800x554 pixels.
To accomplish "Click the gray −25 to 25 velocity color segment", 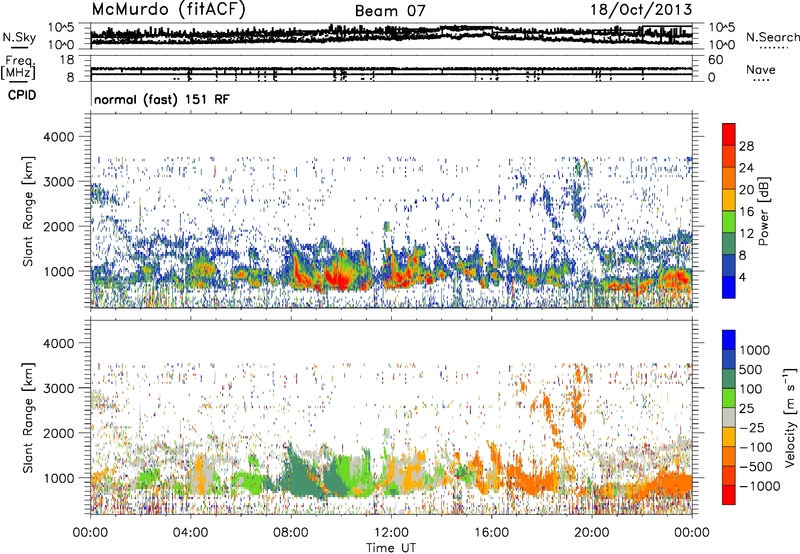I will (729, 418).
